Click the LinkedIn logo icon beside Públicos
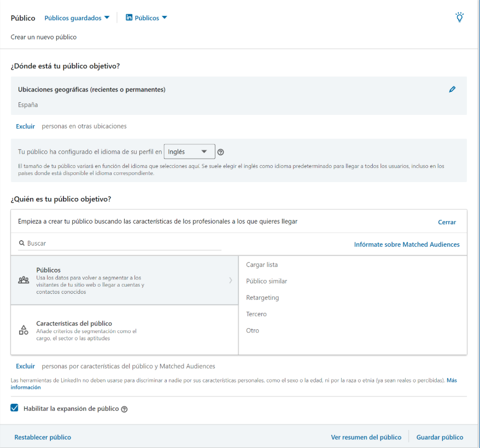 [x=129, y=18]
